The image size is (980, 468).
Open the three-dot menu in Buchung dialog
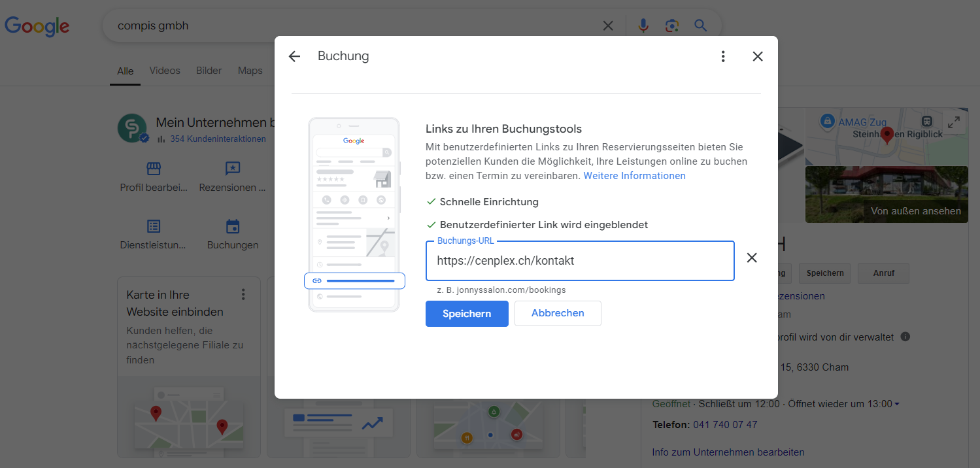(722, 56)
